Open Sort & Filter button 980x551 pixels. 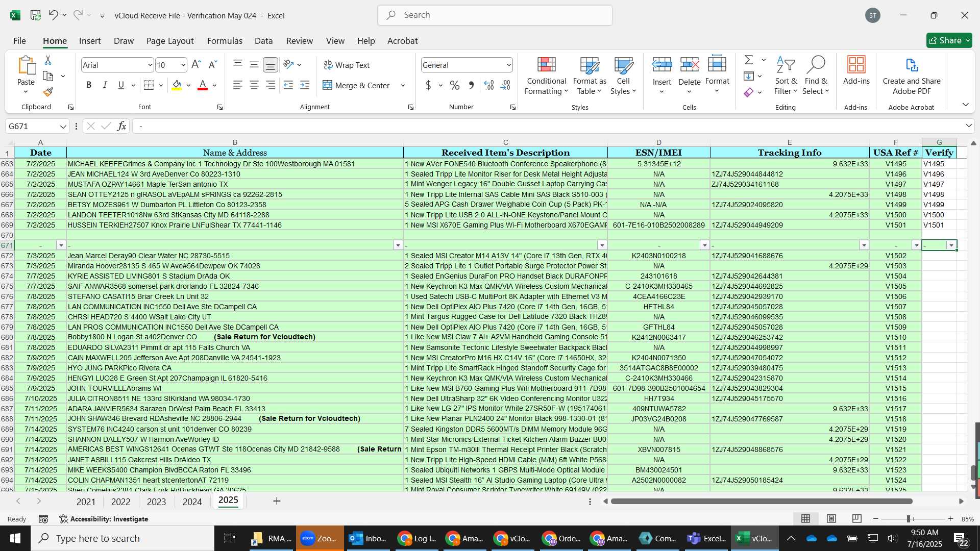786,76
